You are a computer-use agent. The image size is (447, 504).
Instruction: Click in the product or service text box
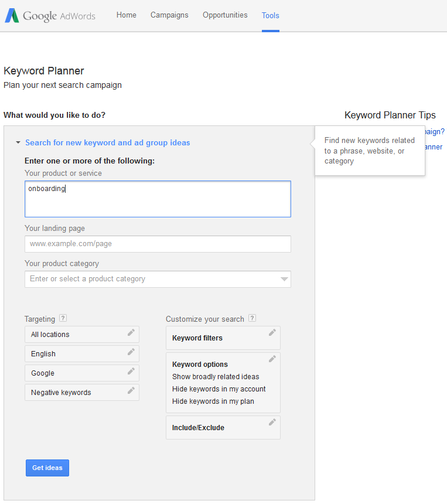coord(158,199)
